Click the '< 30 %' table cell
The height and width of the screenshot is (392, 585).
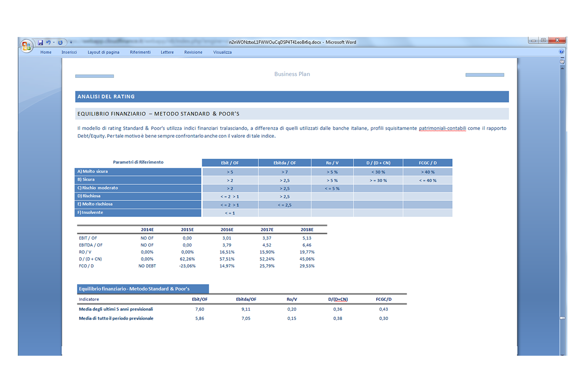(x=378, y=172)
